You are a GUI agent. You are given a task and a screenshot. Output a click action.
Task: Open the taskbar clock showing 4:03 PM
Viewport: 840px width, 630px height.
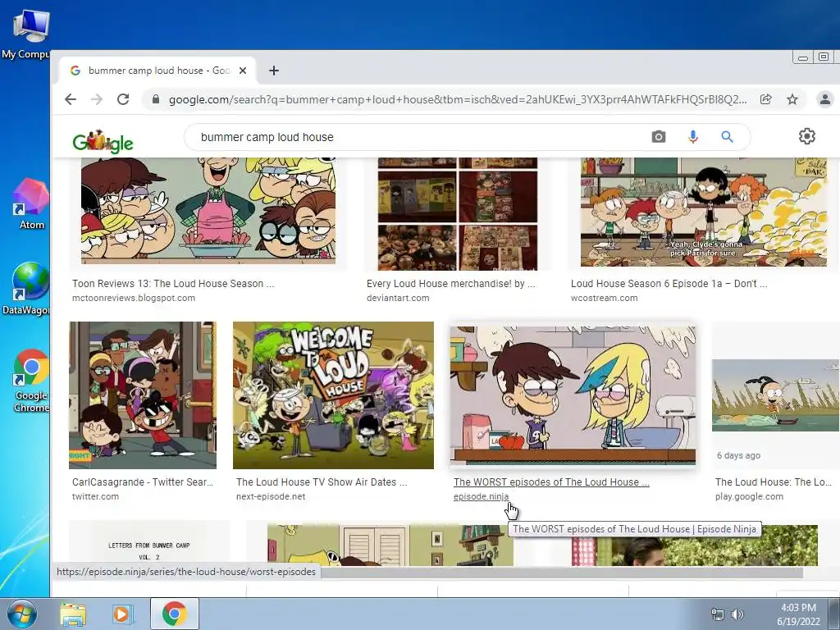tap(798, 614)
